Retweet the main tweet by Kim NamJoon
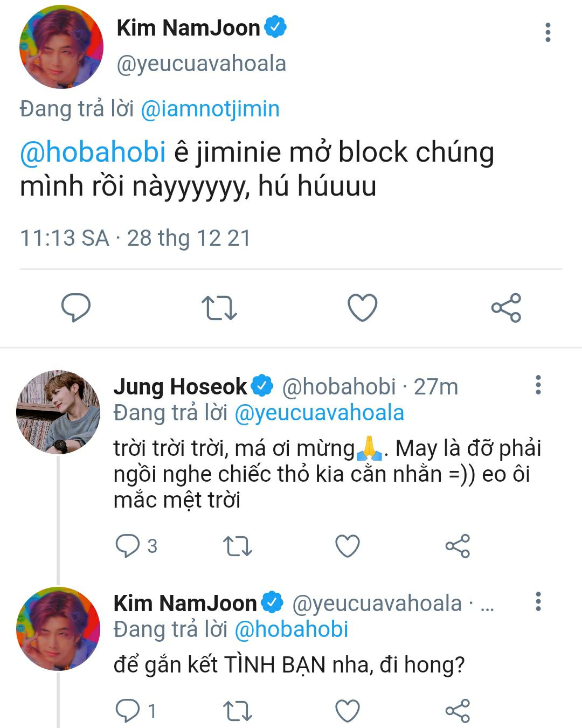The height and width of the screenshot is (728, 582). click(x=219, y=308)
